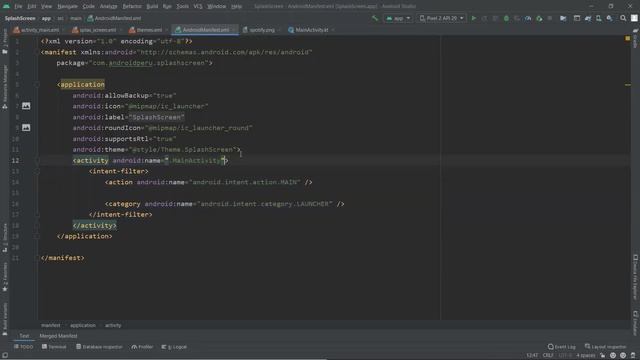Open the Android Studio logo icon in title bar

click(6, 6)
